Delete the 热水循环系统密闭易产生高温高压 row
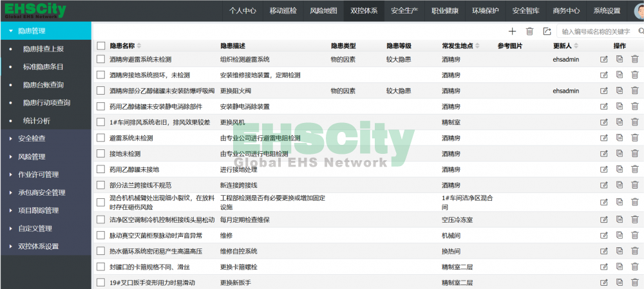 (635, 251)
